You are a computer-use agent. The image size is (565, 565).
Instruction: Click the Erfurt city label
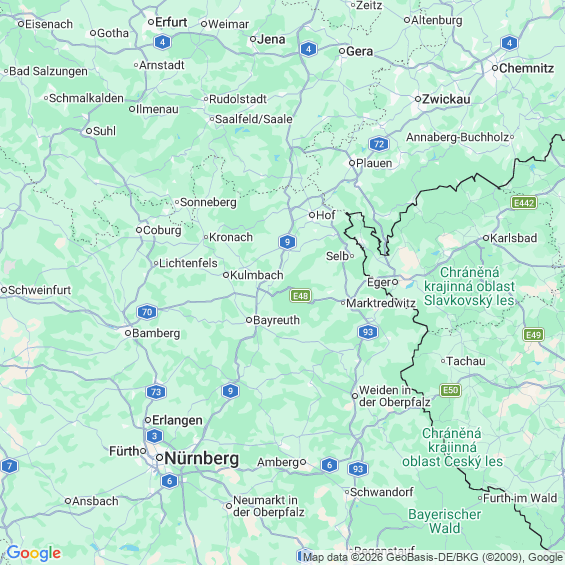[x=171, y=22]
